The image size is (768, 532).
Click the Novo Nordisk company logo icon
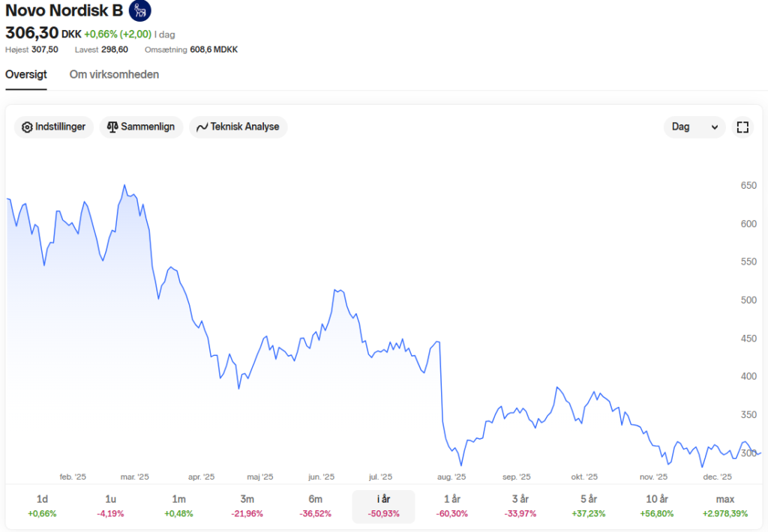(139, 10)
